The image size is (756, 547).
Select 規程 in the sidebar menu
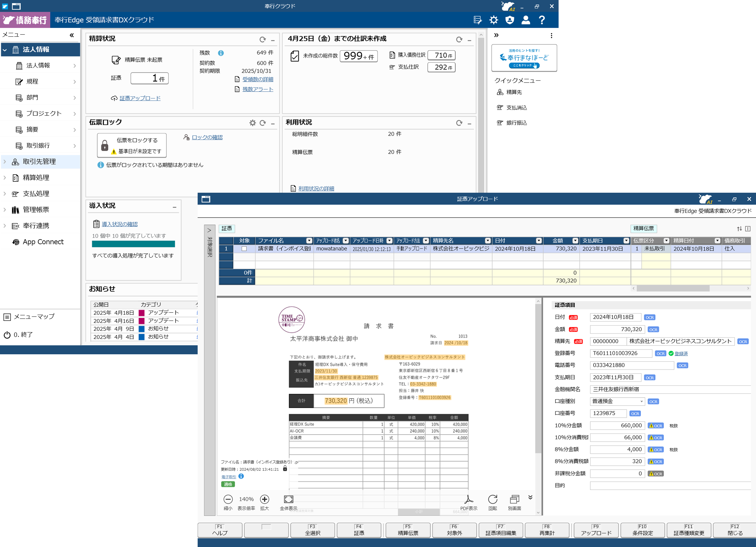point(32,81)
